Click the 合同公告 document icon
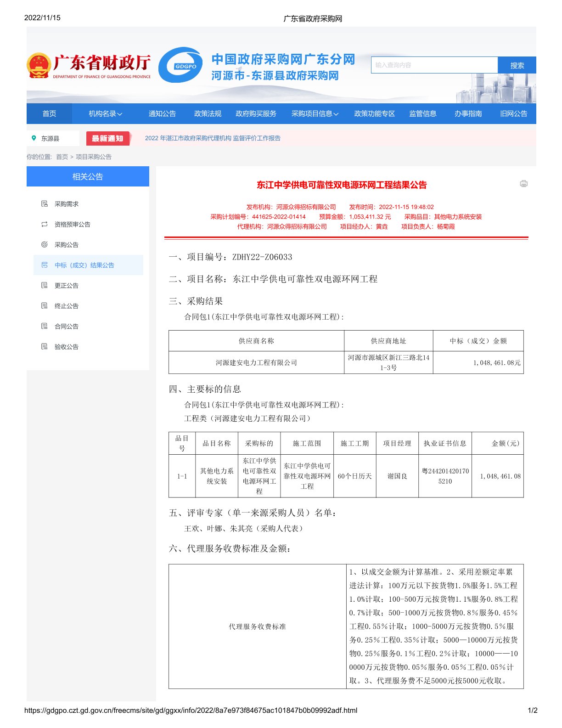 point(45,326)
